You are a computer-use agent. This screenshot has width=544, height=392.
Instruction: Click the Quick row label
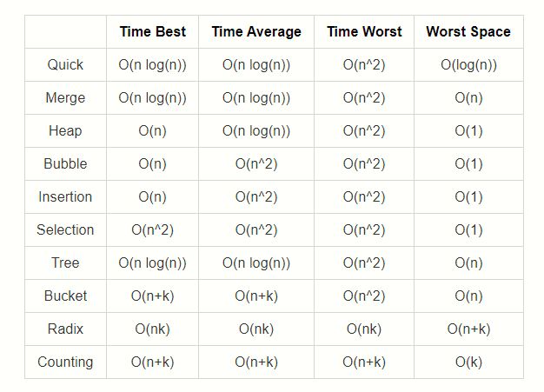point(65,65)
